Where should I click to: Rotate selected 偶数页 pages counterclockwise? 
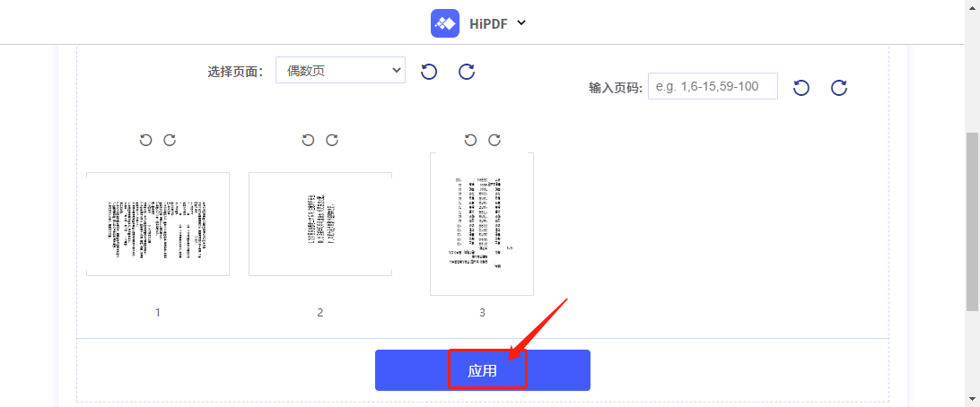(x=429, y=71)
